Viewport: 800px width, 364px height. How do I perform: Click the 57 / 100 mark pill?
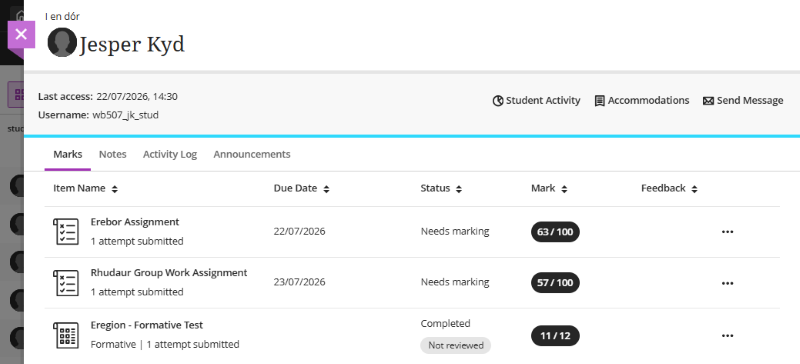pos(555,282)
